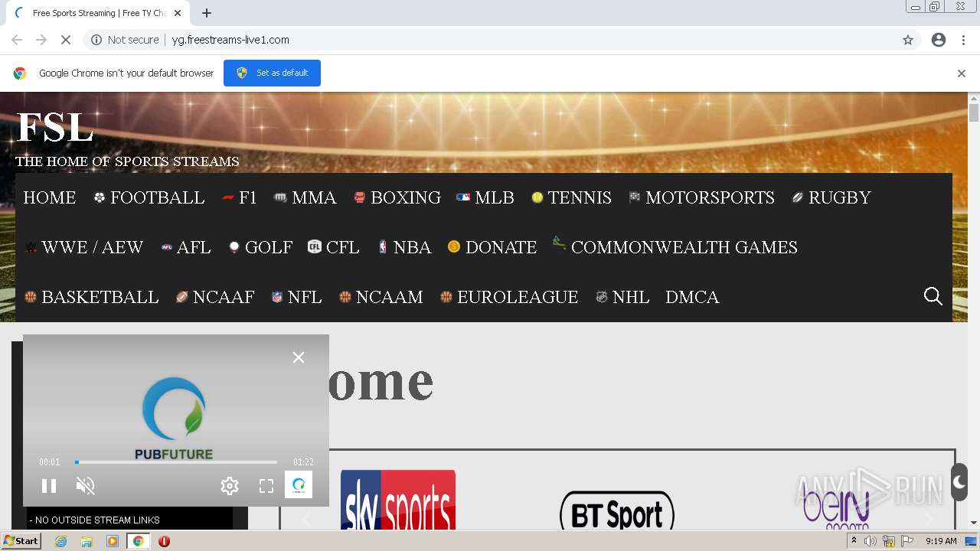Open Windows Explorer folder taskbar icon

coord(87,541)
